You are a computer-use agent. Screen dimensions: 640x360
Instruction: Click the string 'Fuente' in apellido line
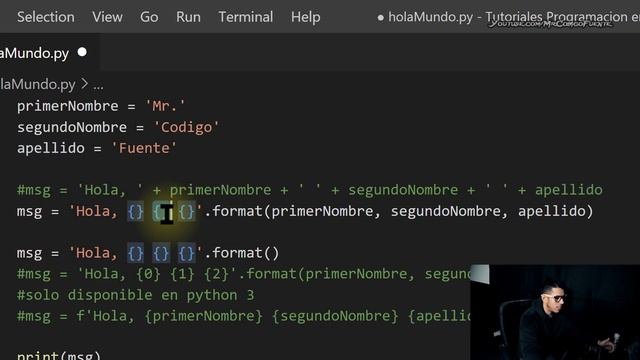click(x=144, y=148)
